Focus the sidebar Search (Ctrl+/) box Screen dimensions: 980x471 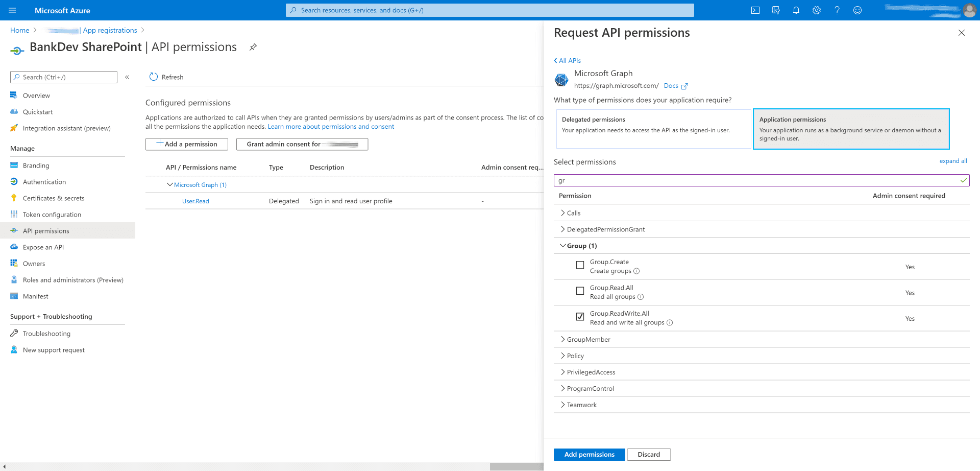[64, 77]
